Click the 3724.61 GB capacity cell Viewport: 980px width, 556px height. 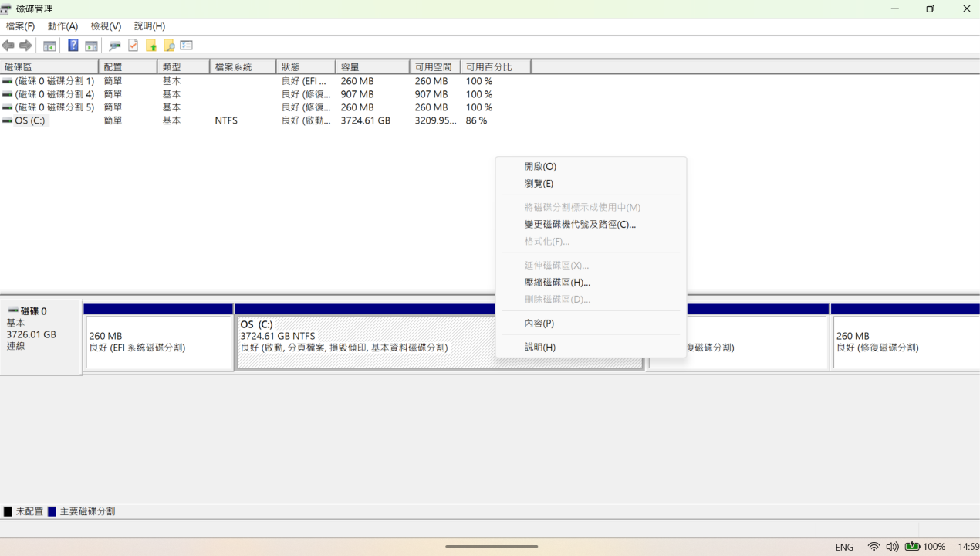point(366,120)
